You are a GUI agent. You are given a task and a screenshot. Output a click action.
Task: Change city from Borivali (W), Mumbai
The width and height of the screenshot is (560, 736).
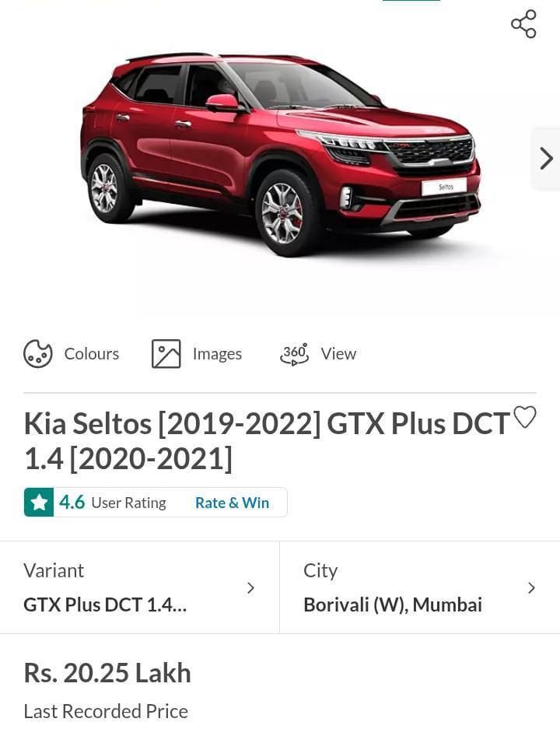(x=393, y=605)
